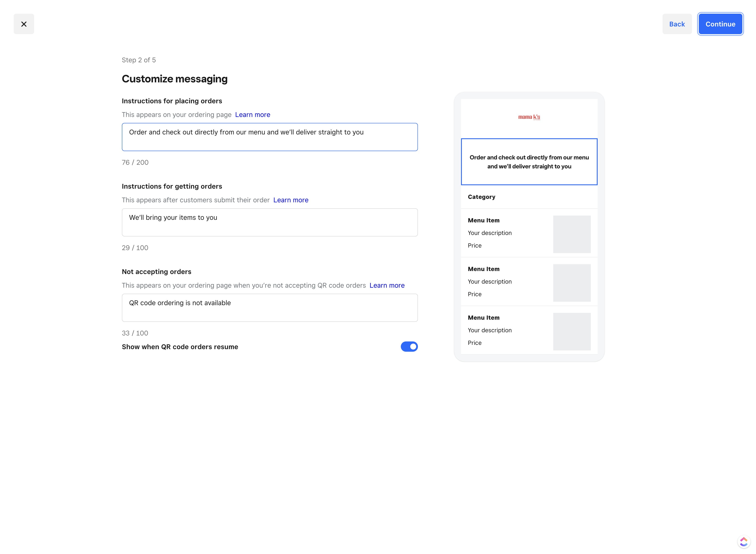Click the 76 / 200 character counter

(x=135, y=162)
